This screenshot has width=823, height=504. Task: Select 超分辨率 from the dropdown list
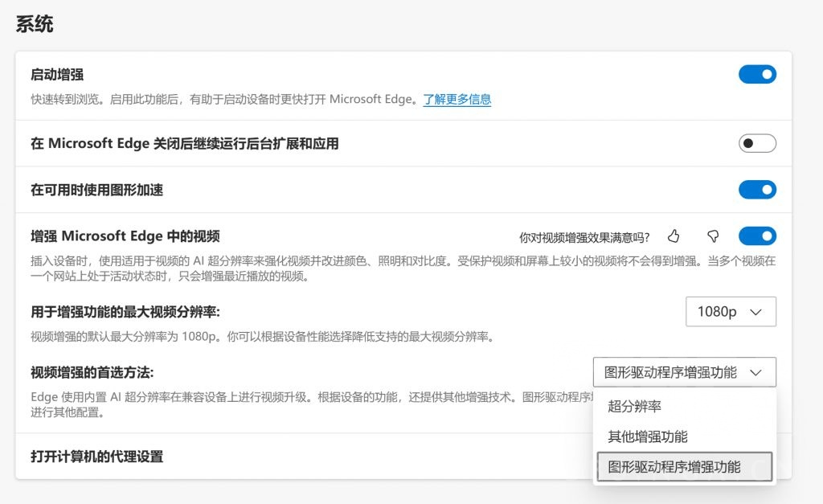[685, 407]
